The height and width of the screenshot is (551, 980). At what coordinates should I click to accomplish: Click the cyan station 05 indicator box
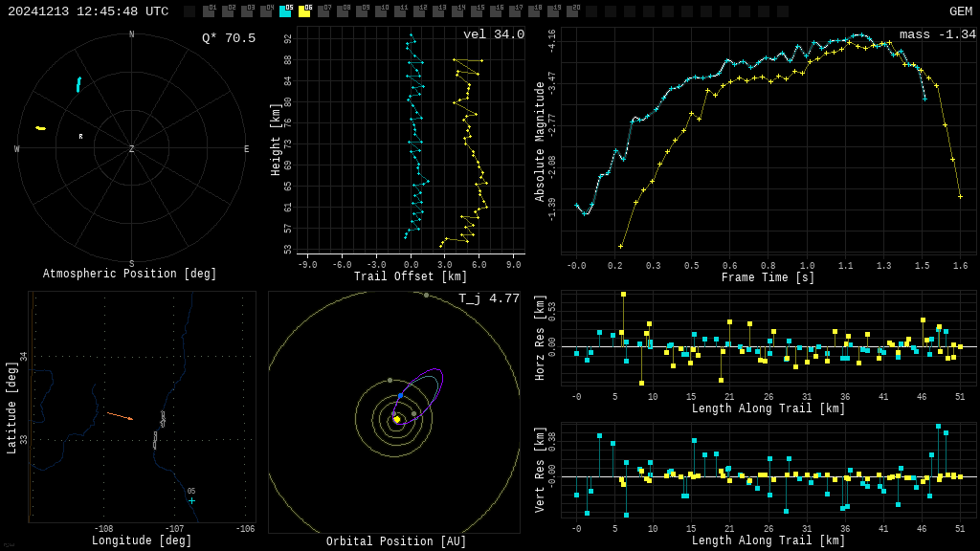(x=285, y=11)
